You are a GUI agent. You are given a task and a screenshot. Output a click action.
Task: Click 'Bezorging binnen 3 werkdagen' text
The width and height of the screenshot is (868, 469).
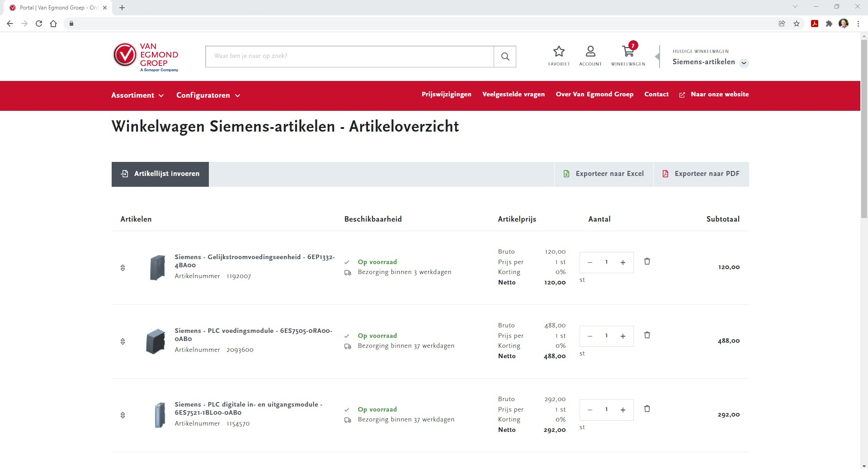405,272
